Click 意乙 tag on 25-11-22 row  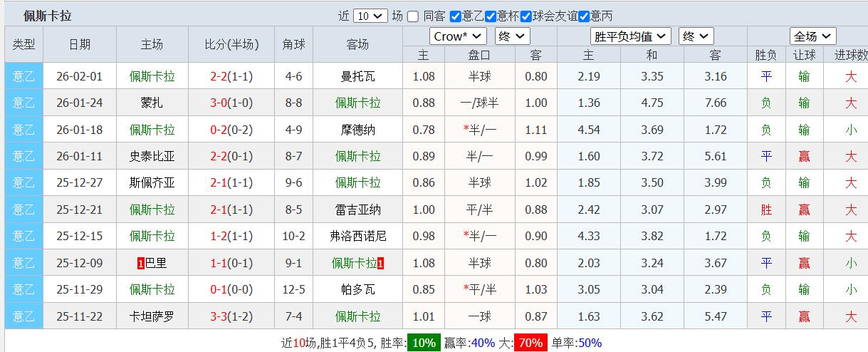click(23, 316)
